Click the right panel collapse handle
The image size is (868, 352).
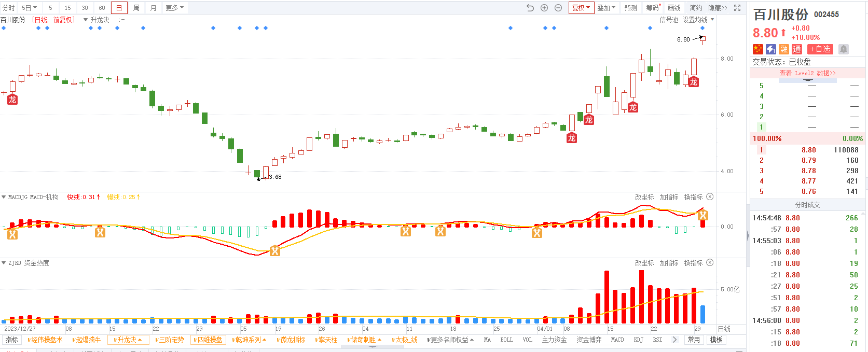748,236
